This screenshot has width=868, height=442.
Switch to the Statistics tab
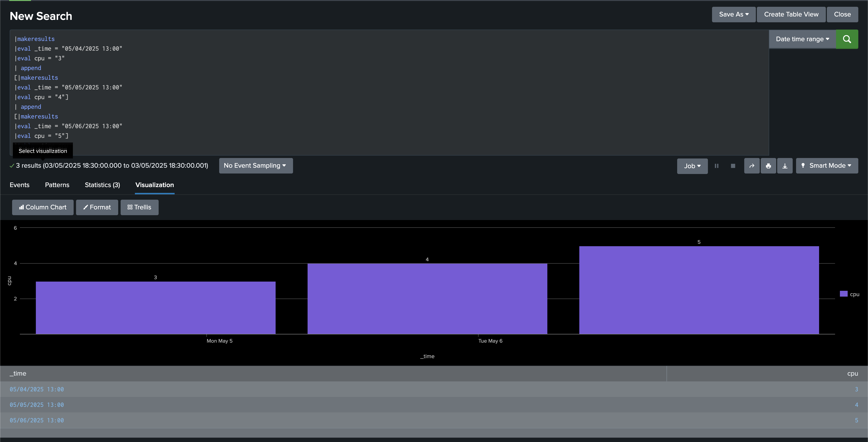coord(102,185)
